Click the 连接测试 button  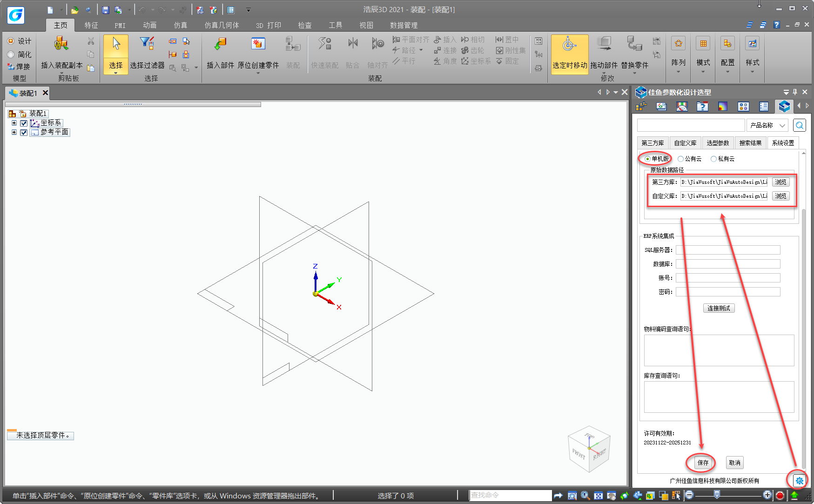(x=719, y=308)
